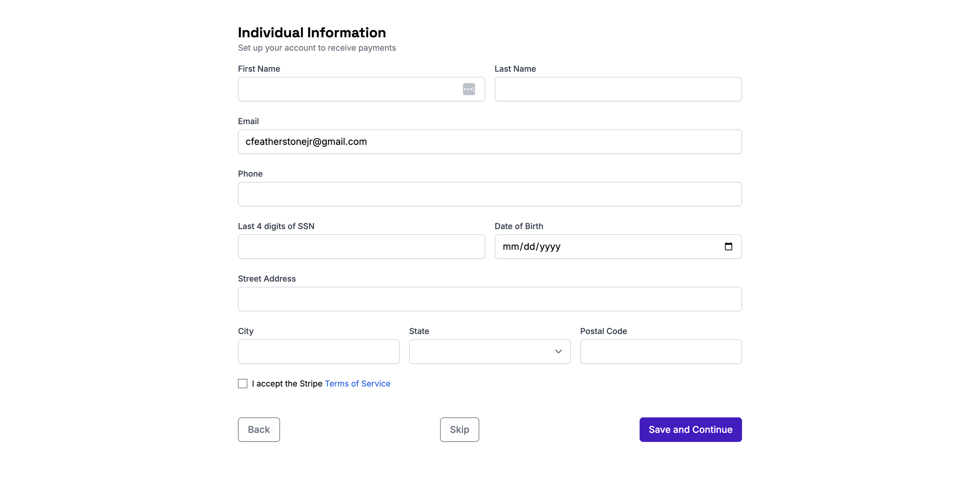This screenshot has height=478, width=980.
Task: Open the Date of Birth calendar picker
Action: [728, 246]
